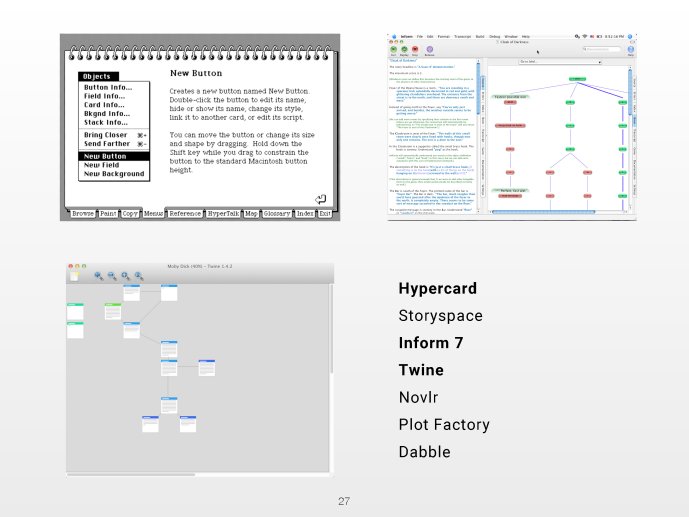
Task: Open the Objects menu title in HyperCard
Action: [x=98, y=76]
